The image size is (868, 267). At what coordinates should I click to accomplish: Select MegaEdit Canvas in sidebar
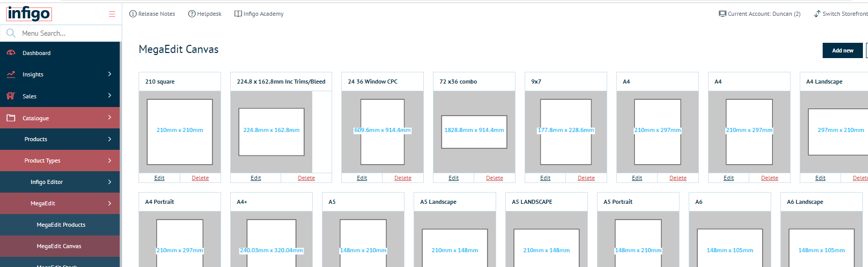coord(59,246)
